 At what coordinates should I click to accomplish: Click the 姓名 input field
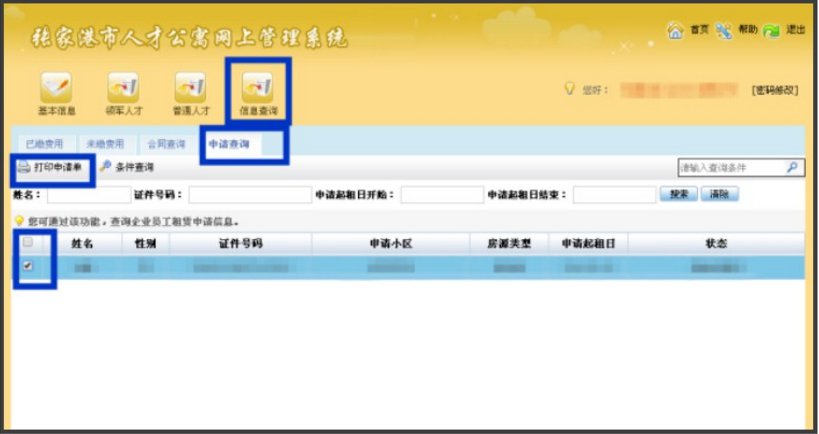88,195
